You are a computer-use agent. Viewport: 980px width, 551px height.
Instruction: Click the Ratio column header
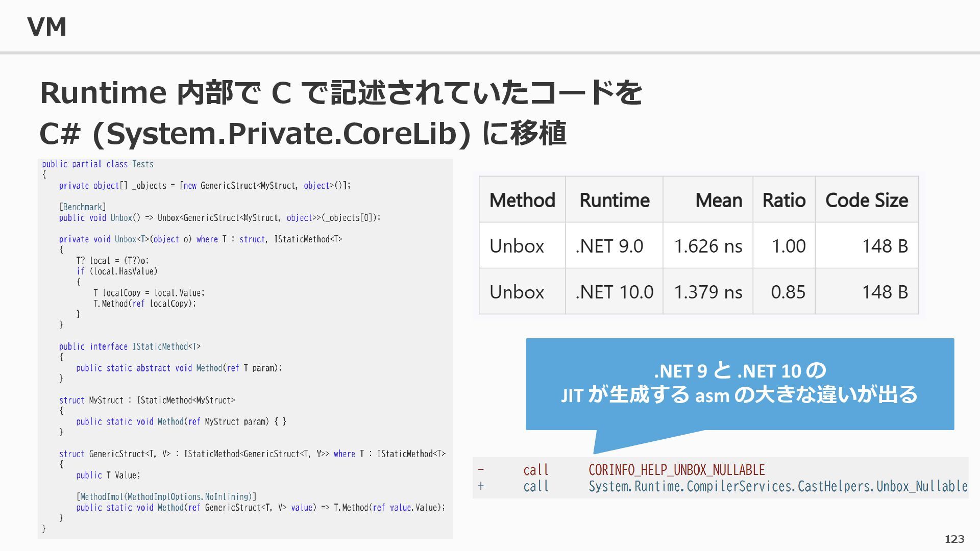point(783,200)
